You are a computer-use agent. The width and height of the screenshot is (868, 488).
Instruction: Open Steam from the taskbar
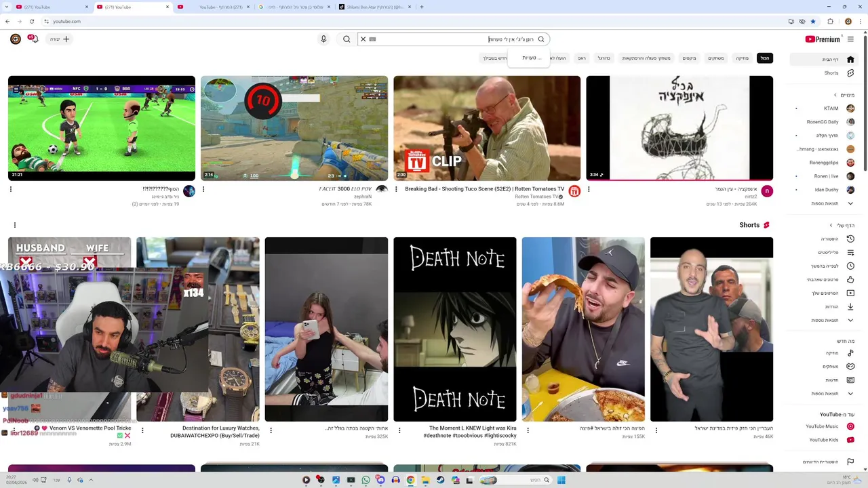point(440,480)
